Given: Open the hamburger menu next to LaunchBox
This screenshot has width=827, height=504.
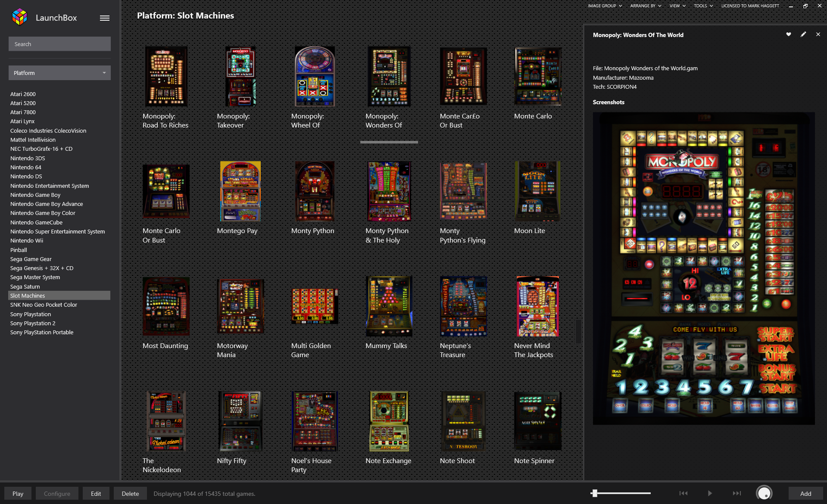Looking at the screenshot, I should [x=105, y=18].
